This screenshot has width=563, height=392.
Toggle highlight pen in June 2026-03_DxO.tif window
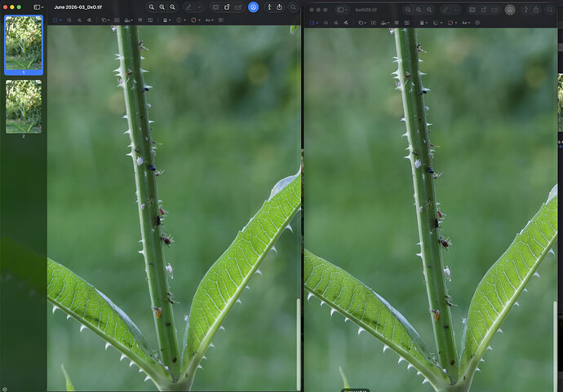[x=188, y=7]
